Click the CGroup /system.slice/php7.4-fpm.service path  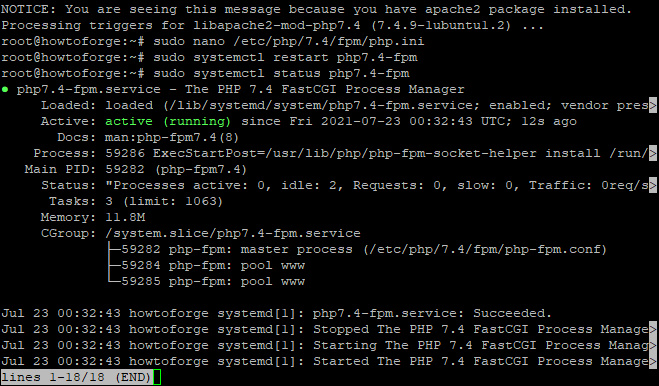(233, 233)
